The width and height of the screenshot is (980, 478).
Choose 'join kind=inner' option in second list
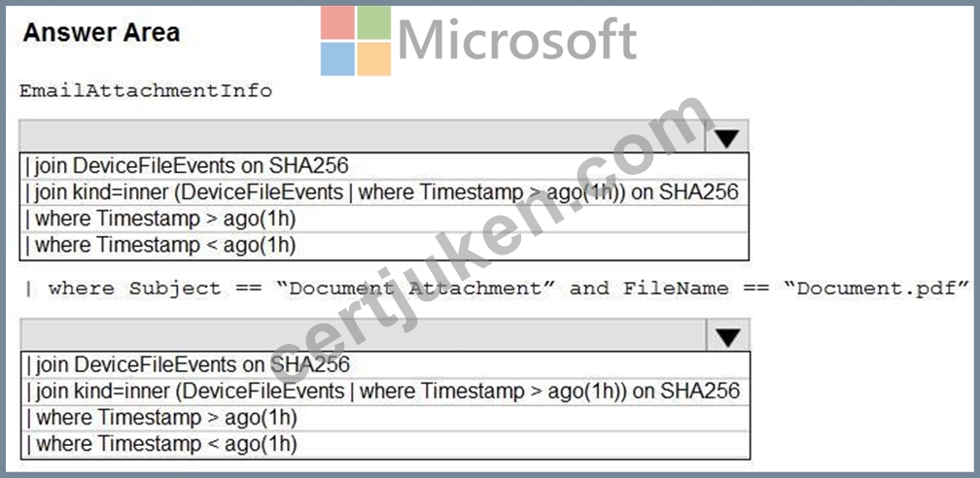[385, 392]
